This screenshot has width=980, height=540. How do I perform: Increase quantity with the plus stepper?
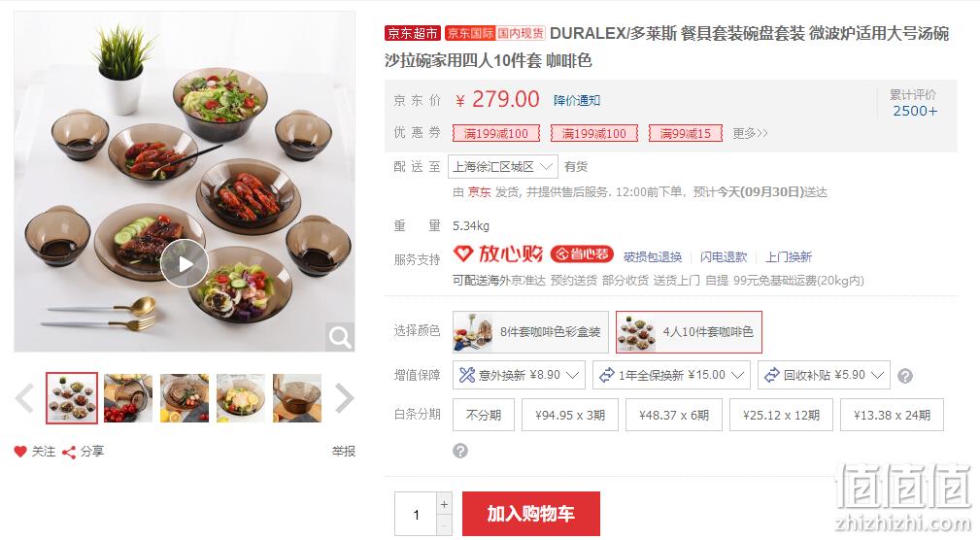[445, 504]
